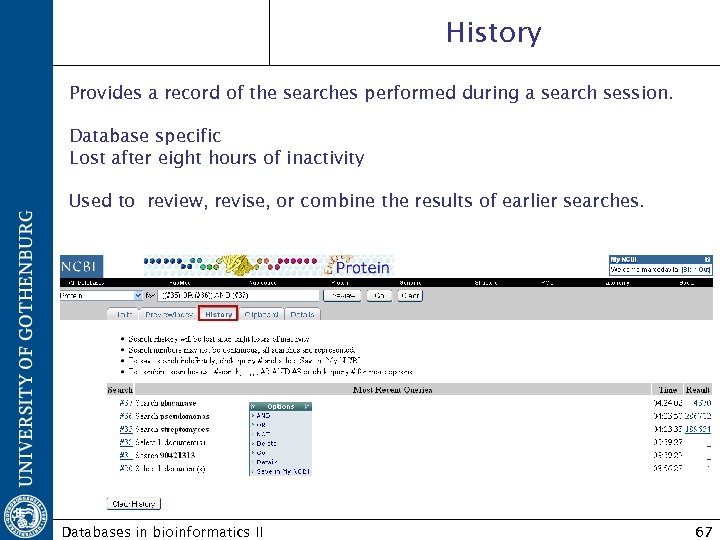
Task: Choose OR in the Options menu
Action: tap(261, 425)
